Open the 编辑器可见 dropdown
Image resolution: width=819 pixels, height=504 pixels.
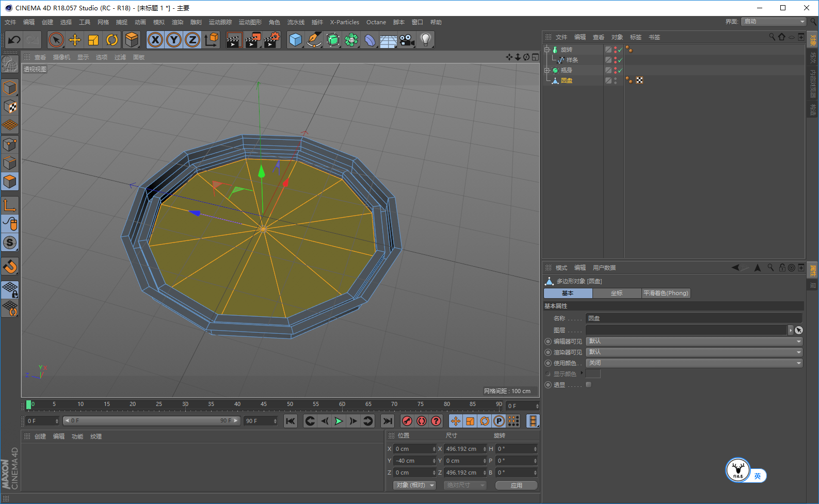(x=694, y=342)
